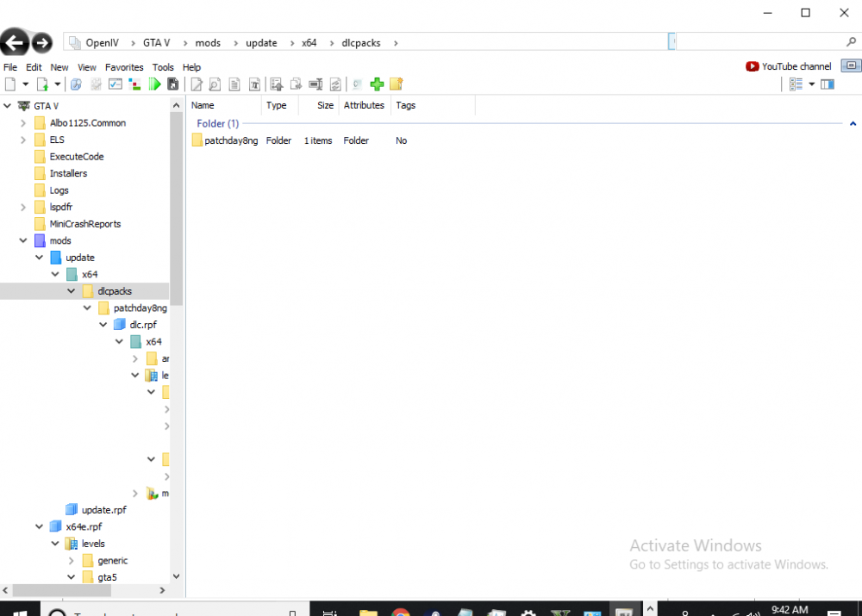Select update.rpf in the tree
This screenshot has width=862, height=616.
[x=103, y=510]
